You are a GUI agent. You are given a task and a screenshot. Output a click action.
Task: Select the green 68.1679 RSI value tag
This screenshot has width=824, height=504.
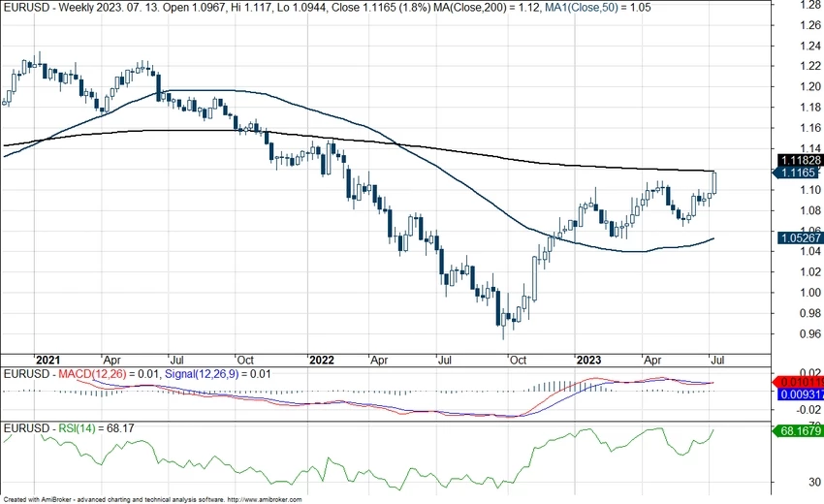tap(799, 430)
